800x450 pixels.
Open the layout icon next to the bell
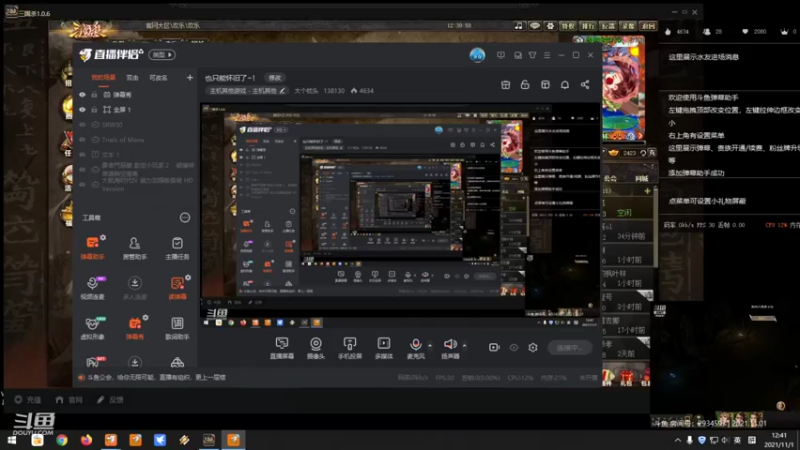tap(545, 85)
